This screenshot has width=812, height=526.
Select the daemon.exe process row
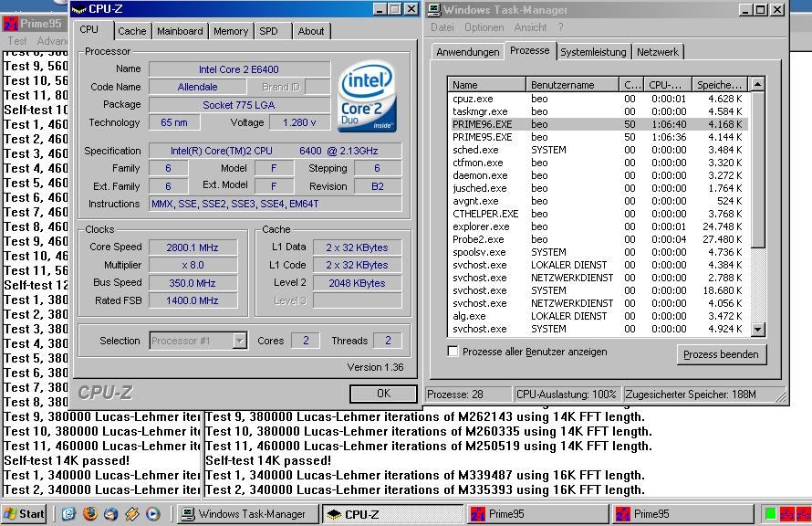(599, 175)
